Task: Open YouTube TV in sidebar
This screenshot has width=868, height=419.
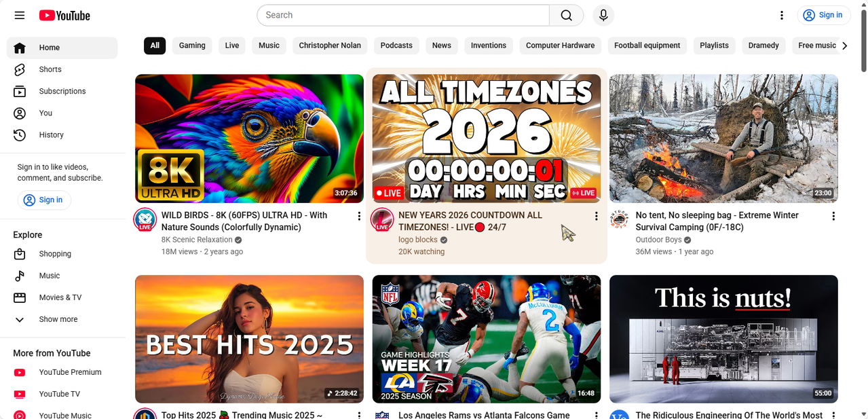Action: point(62,394)
